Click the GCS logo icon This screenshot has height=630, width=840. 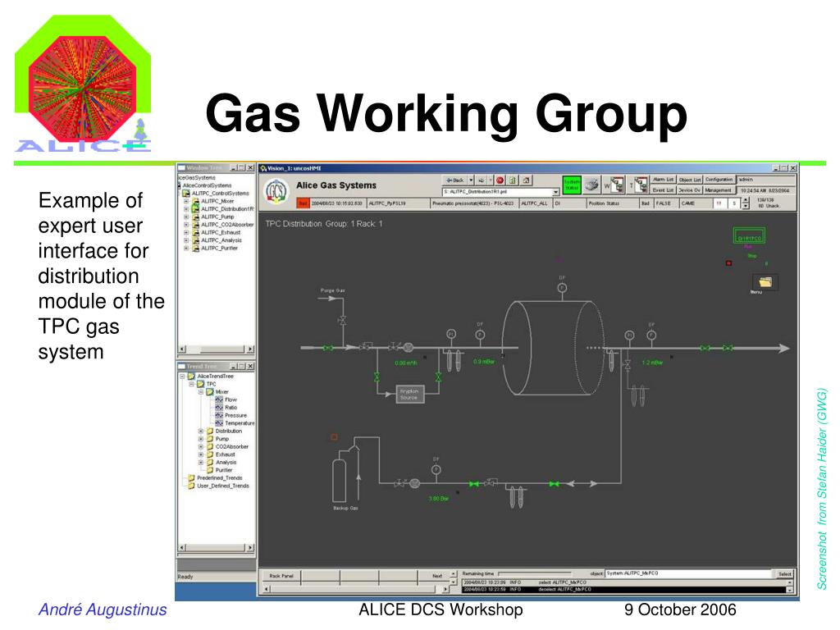(276, 190)
